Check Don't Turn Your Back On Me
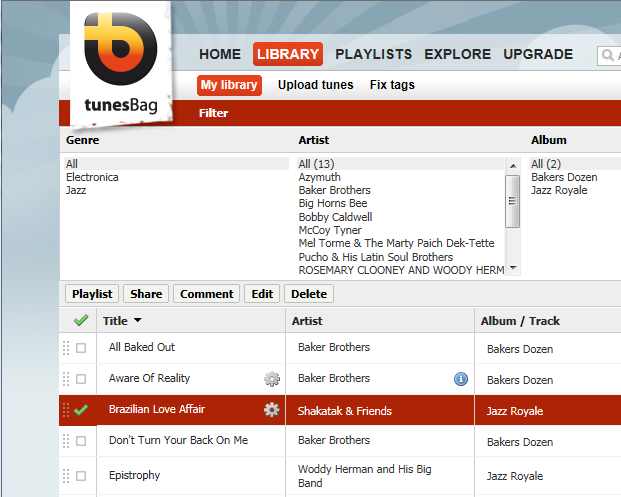 pyautogui.click(x=81, y=441)
